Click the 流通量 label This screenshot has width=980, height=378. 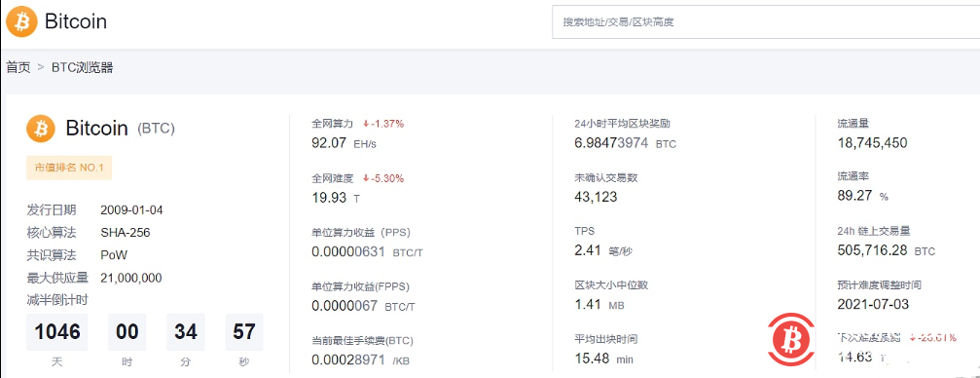click(x=853, y=124)
